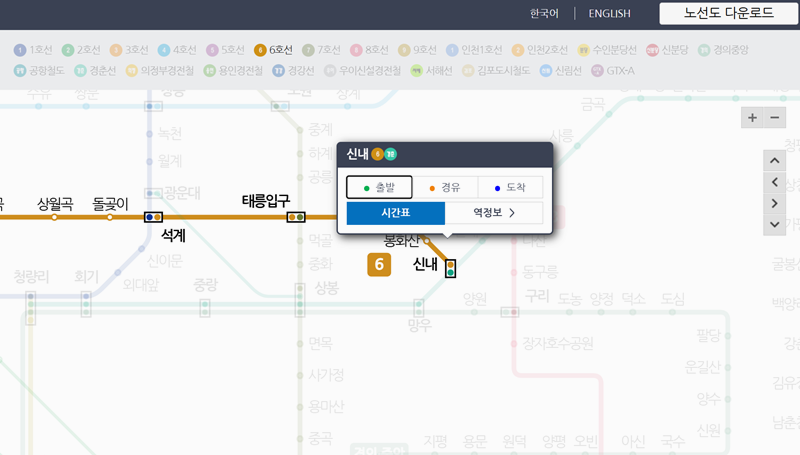Toggle the 인천2호선 line filter
Screen dimensions: 800x455
coord(540,50)
